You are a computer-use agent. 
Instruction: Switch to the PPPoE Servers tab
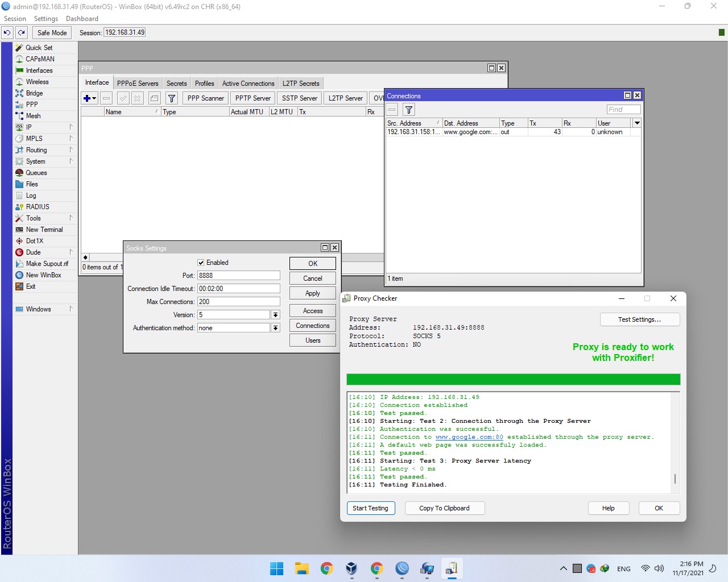pyautogui.click(x=138, y=84)
